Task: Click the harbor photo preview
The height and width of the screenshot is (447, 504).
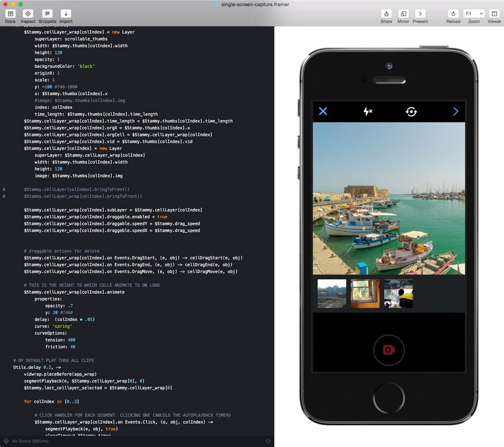Action: click(x=389, y=198)
